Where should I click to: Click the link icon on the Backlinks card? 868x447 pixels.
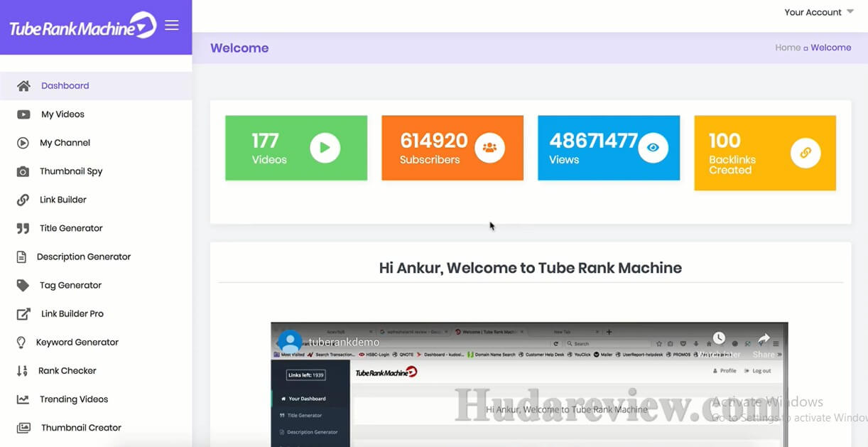(x=805, y=153)
